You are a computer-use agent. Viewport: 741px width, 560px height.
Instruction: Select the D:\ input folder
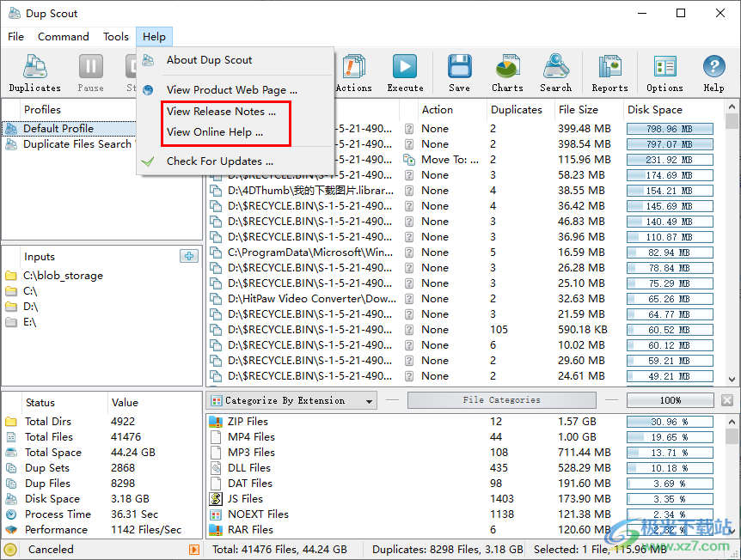pyautogui.click(x=31, y=307)
